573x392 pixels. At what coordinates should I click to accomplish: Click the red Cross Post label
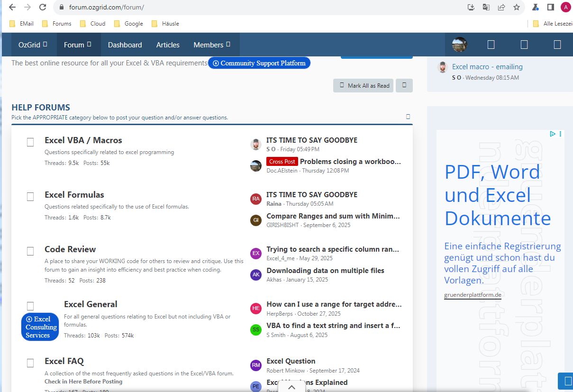coord(282,162)
